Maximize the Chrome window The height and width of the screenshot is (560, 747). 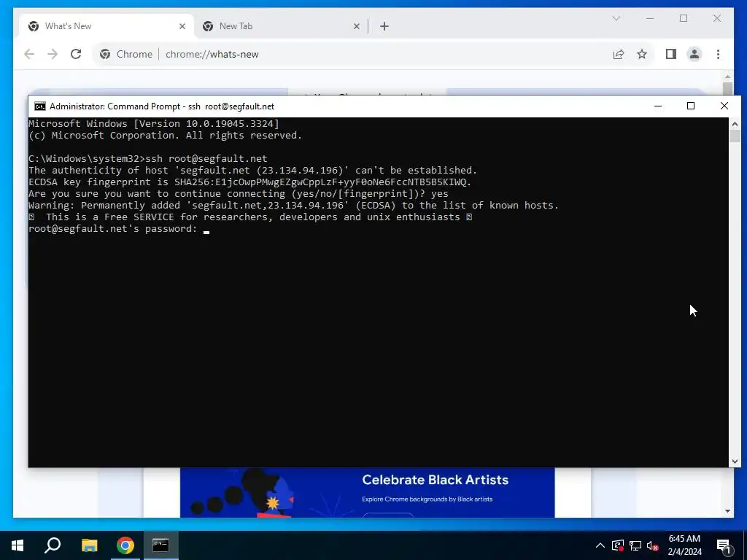(684, 18)
